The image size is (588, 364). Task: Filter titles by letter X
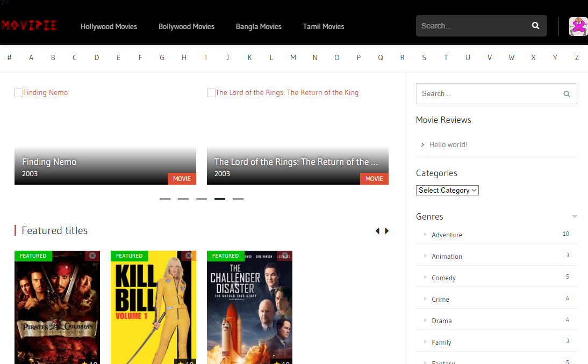(533, 57)
